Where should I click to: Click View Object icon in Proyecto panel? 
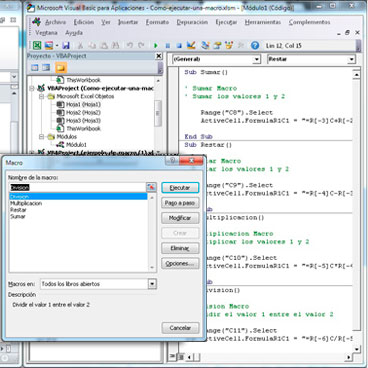click(x=46, y=68)
